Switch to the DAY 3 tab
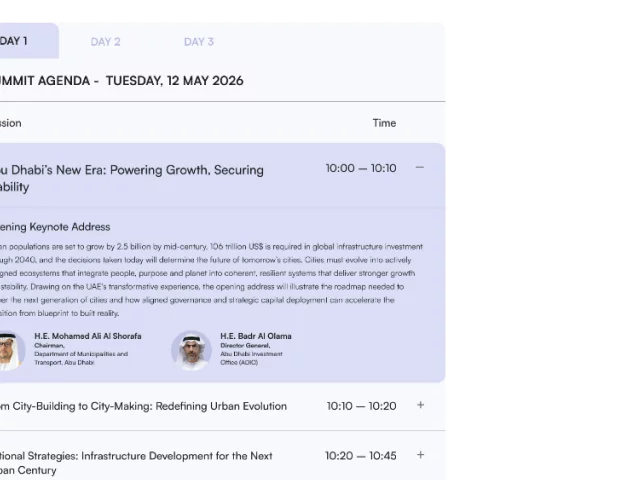This screenshot has height=480, width=641. (x=199, y=42)
